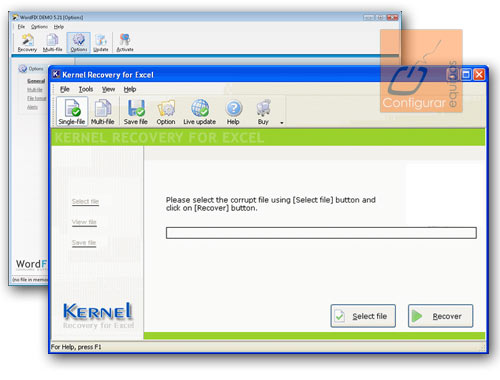
Task: Click into the corrupt file path field
Action: [321, 233]
